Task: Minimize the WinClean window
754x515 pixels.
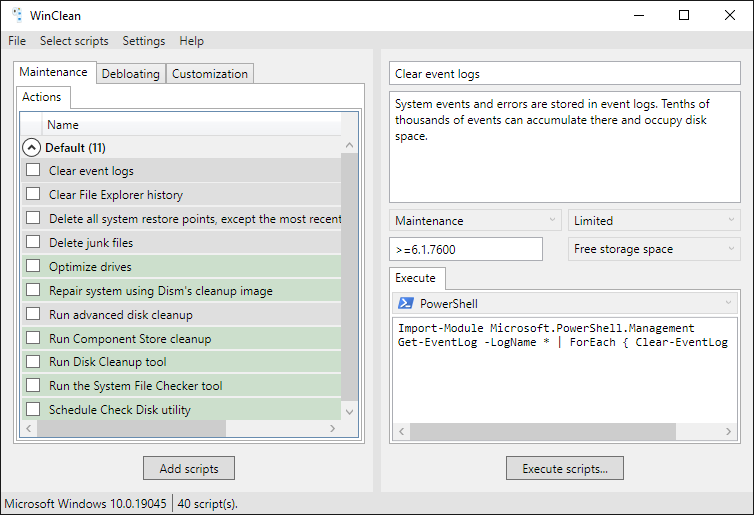Action: pyautogui.click(x=639, y=15)
